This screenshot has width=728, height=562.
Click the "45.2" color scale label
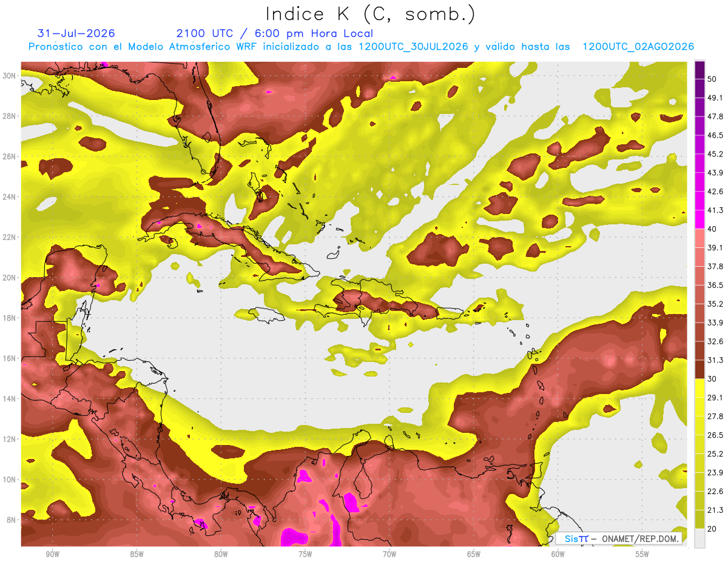[715, 155]
